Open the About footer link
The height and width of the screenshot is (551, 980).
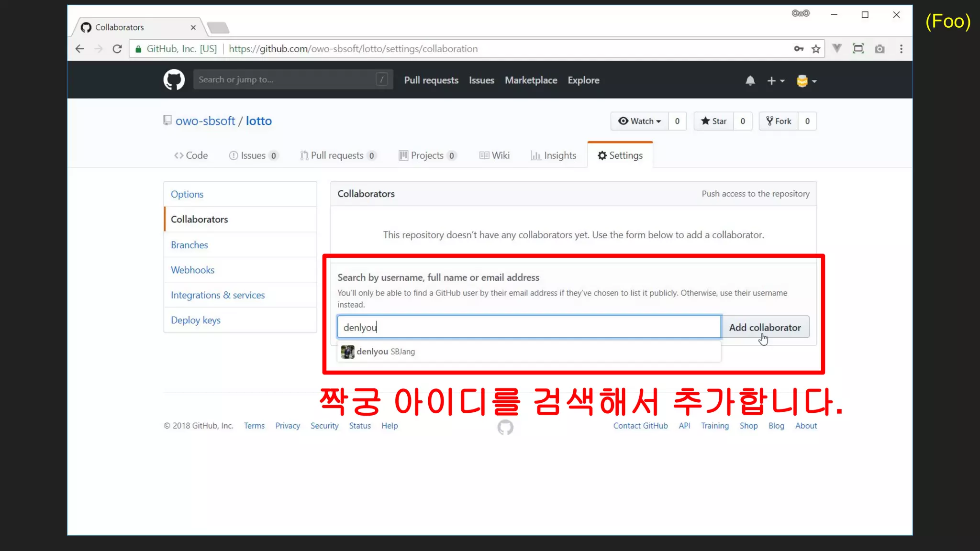point(806,426)
